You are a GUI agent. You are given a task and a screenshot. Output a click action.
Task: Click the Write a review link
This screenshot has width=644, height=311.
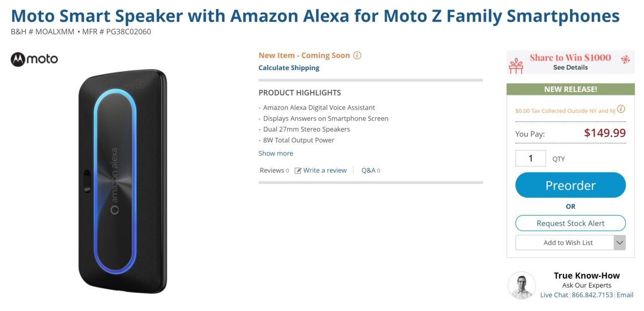pyautogui.click(x=325, y=171)
